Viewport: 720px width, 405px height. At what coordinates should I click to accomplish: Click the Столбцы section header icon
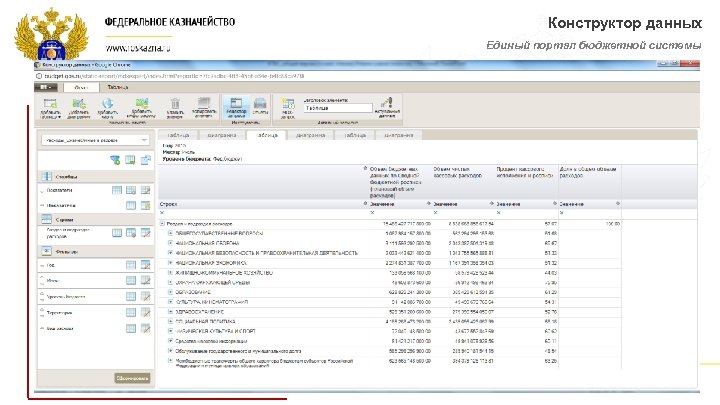[x=46, y=176]
